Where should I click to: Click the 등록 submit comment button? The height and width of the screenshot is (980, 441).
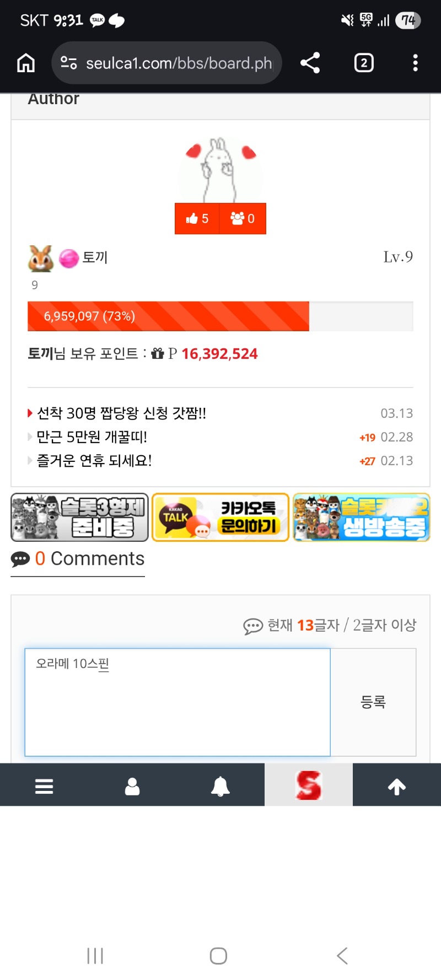[373, 702]
